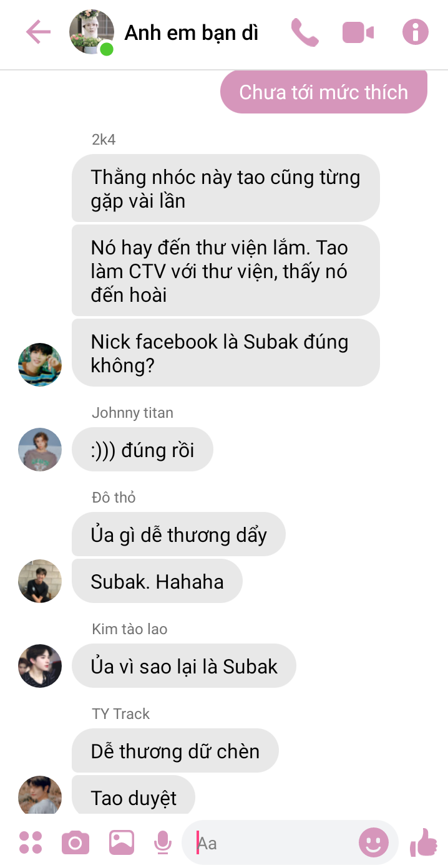This screenshot has width=448, height=868.
Task: Start a video call with camera icon
Action: coord(358,32)
